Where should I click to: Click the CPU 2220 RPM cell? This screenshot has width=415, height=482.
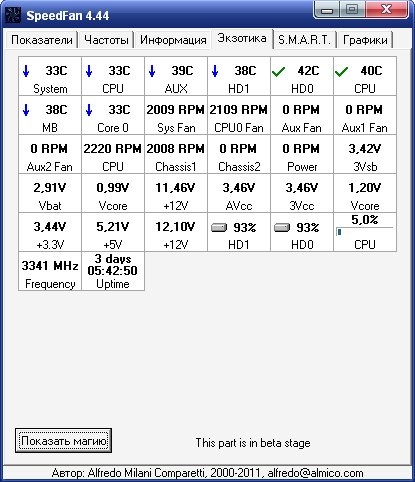(113, 154)
